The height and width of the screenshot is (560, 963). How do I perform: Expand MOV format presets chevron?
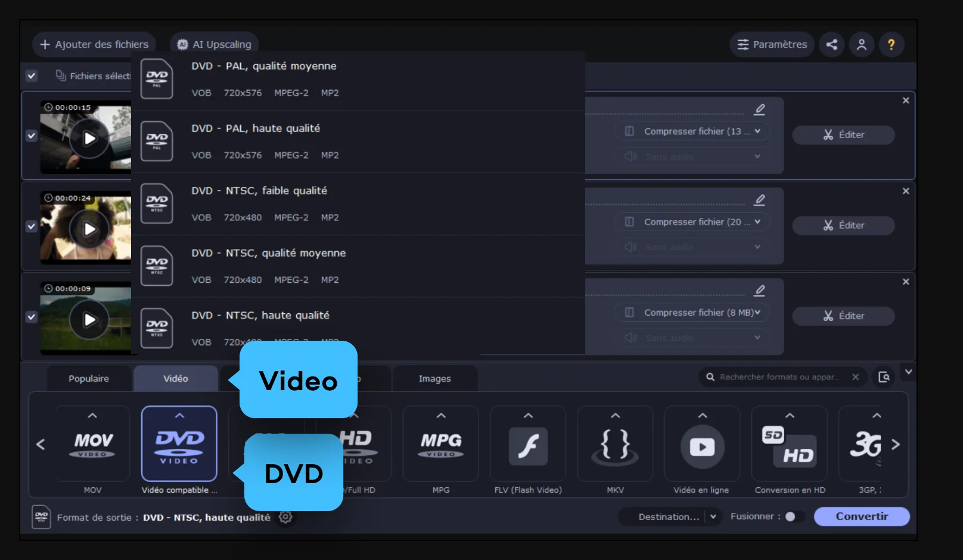click(x=92, y=416)
